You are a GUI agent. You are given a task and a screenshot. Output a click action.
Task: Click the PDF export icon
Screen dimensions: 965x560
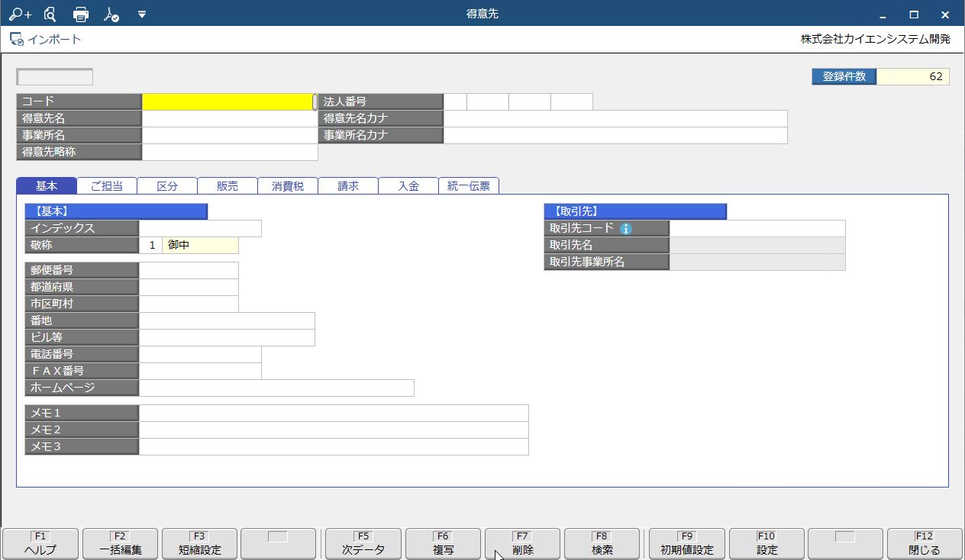[111, 14]
